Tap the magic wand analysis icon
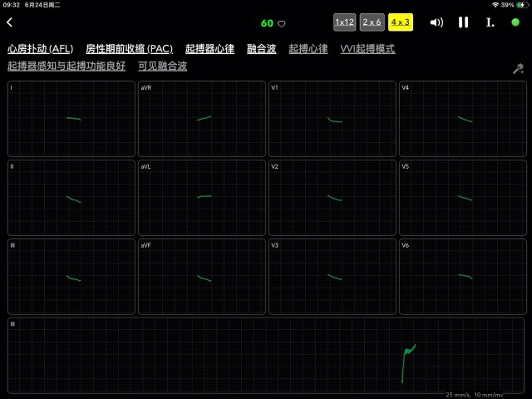Screen dimensions: 532x399 point(518,68)
